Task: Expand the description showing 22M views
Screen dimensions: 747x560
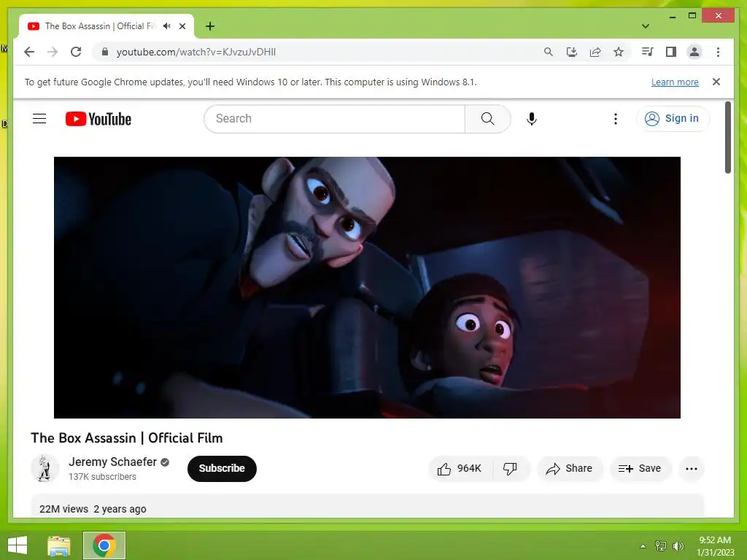Action: [367, 507]
